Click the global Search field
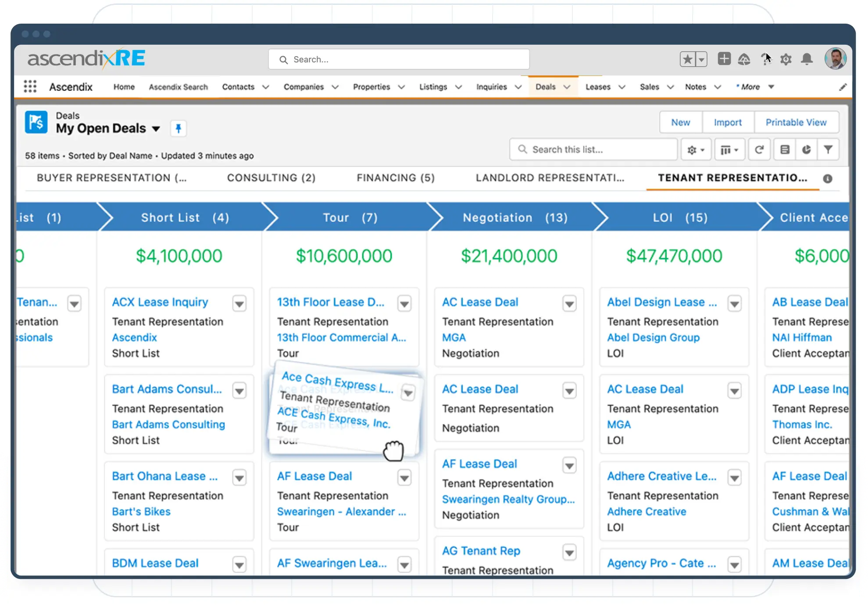The image size is (868, 607). click(x=399, y=59)
